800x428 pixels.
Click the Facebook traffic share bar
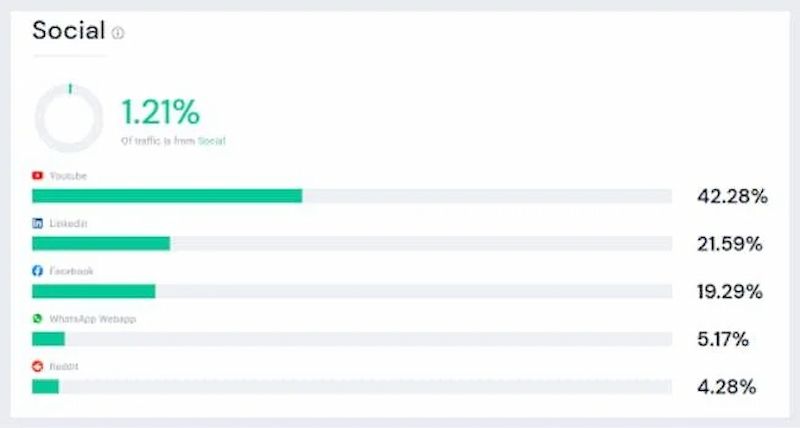[x=352, y=291]
